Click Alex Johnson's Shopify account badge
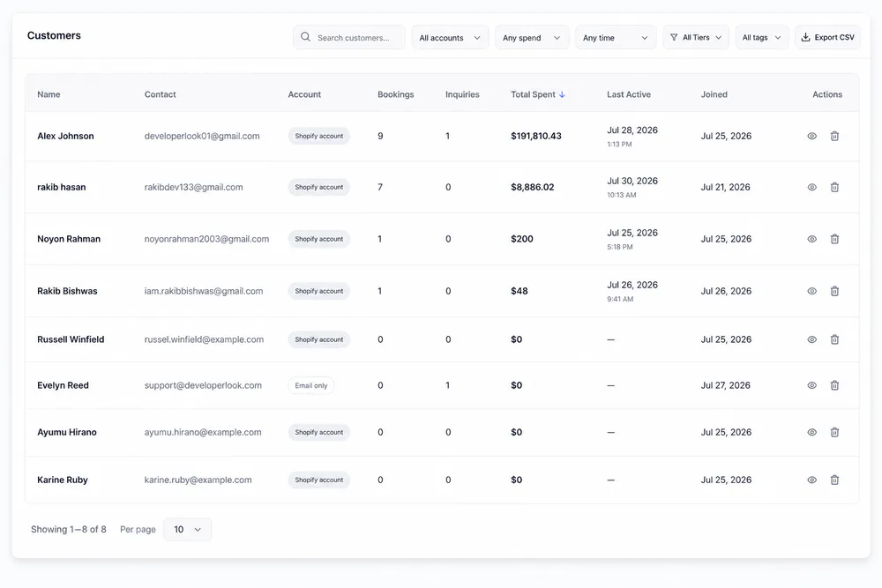Image resolution: width=882 pixels, height=588 pixels. pyautogui.click(x=319, y=136)
